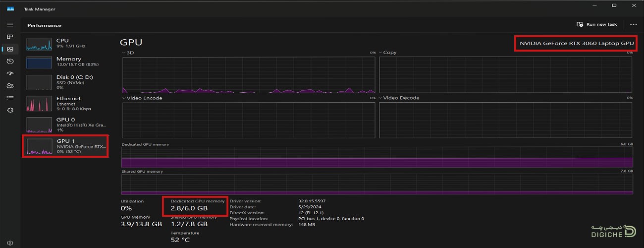The height and width of the screenshot is (248, 644).
Task: Click the 7.8 GB shared graph maximum label
Action: coord(627,171)
